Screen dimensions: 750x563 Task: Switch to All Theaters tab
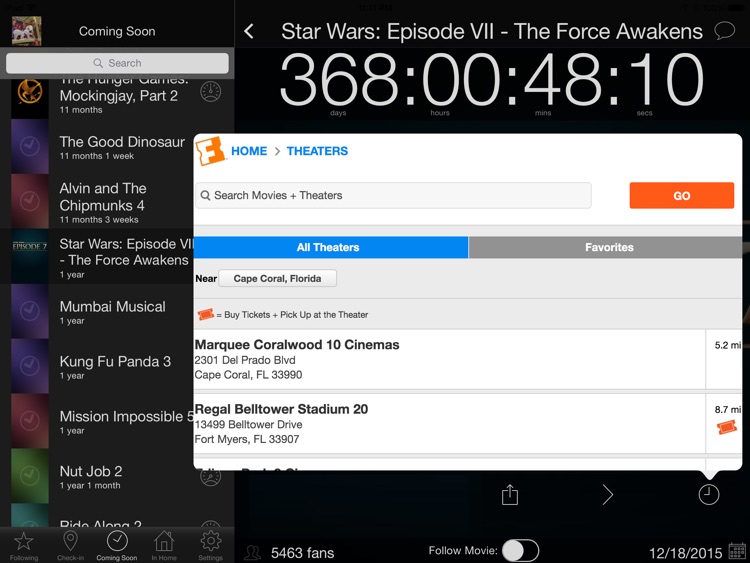(x=331, y=247)
